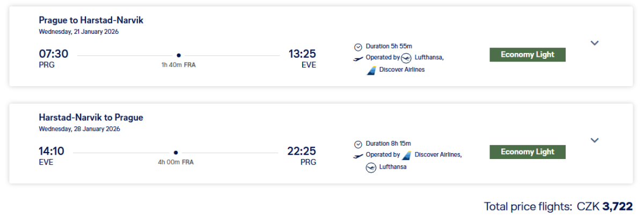Expand the Prague to Harstad-Narvik flight details

594,43
